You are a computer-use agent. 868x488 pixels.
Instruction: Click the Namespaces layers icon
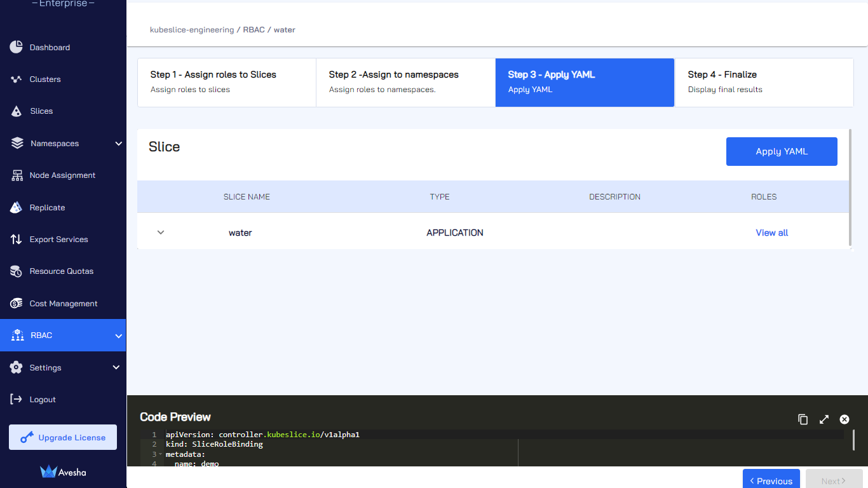17,143
